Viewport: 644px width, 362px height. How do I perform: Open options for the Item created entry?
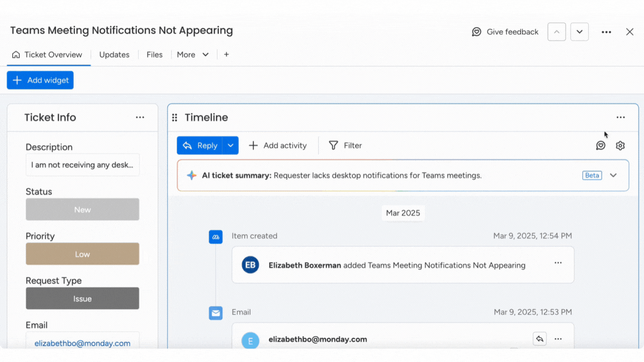(558, 263)
